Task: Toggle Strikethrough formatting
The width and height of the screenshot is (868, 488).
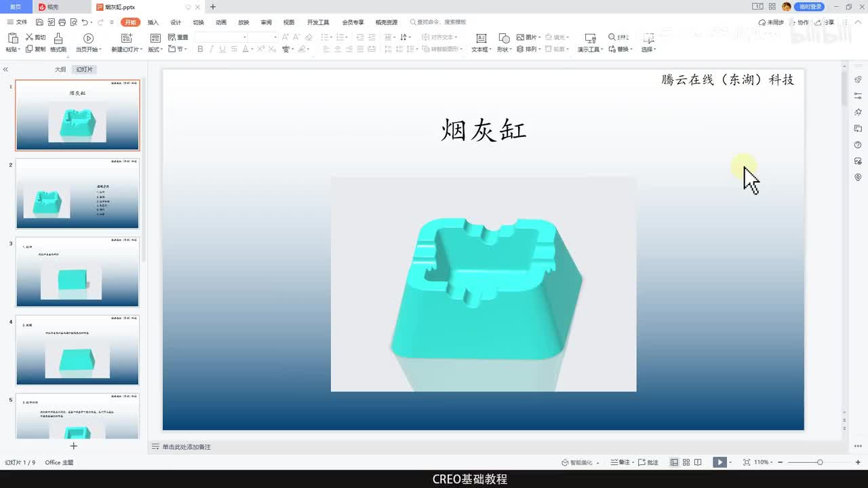Action: click(x=234, y=49)
